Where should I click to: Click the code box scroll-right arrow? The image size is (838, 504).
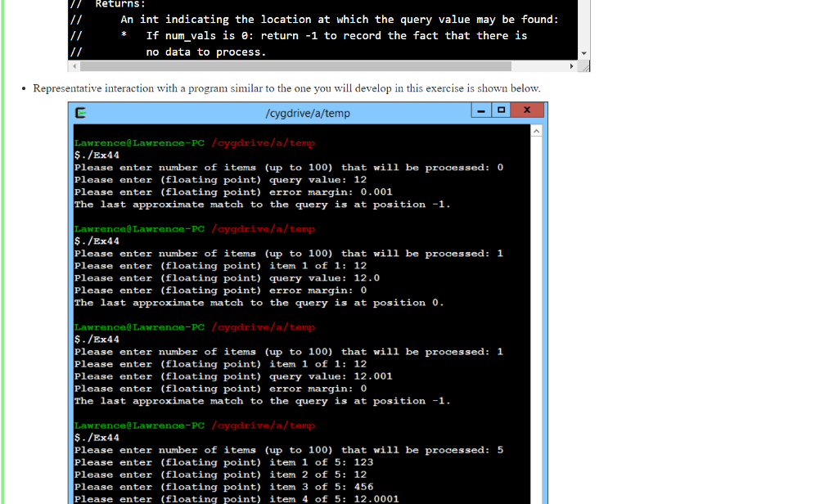coord(572,66)
